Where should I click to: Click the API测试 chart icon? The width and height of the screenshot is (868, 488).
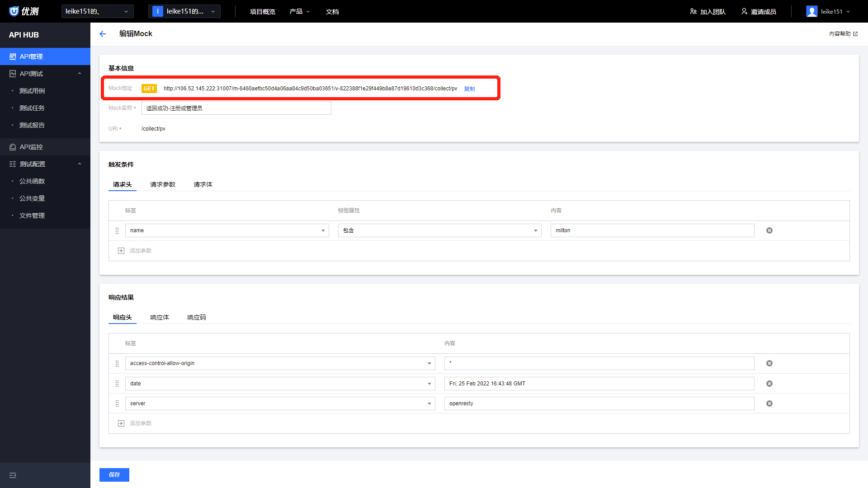click(x=13, y=74)
